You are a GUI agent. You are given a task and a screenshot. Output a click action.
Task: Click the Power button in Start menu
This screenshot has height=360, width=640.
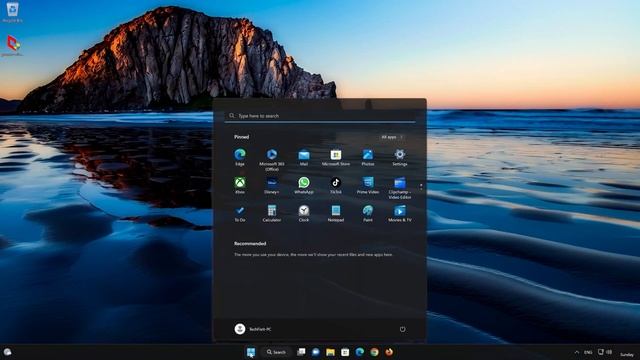click(402, 329)
